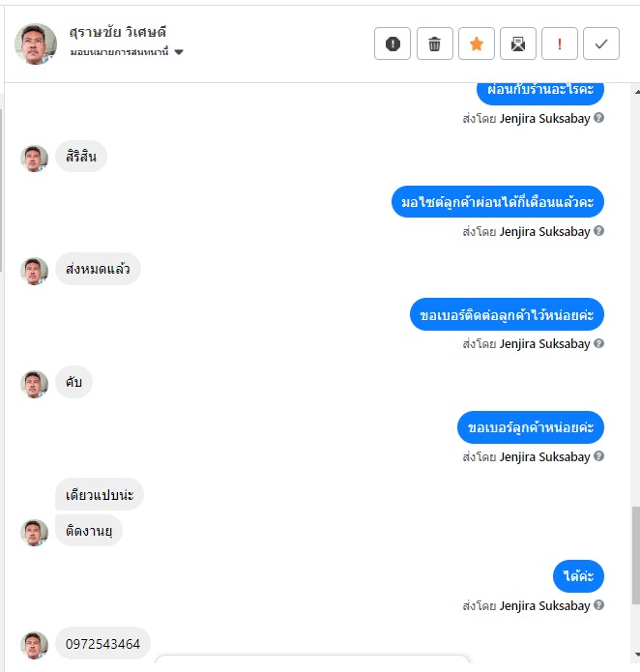Open the assign conversation dropdown arrow
Viewport: 640px width, 672px height.
pyautogui.click(x=179, y=52)
